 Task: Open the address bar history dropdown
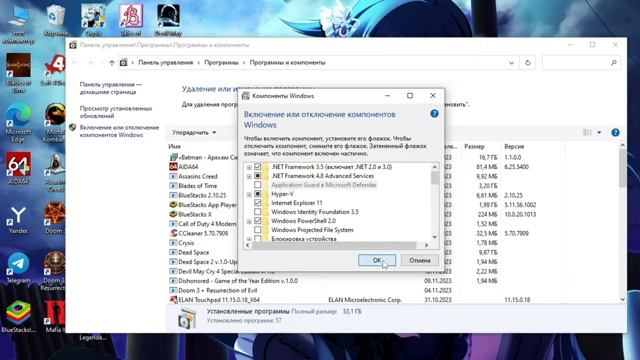(511, 63)
